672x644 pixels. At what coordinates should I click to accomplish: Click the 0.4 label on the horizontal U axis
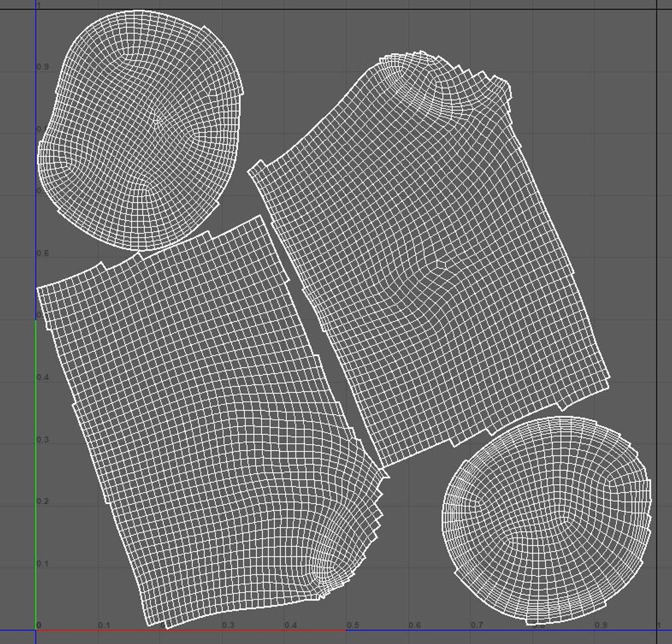290,625
